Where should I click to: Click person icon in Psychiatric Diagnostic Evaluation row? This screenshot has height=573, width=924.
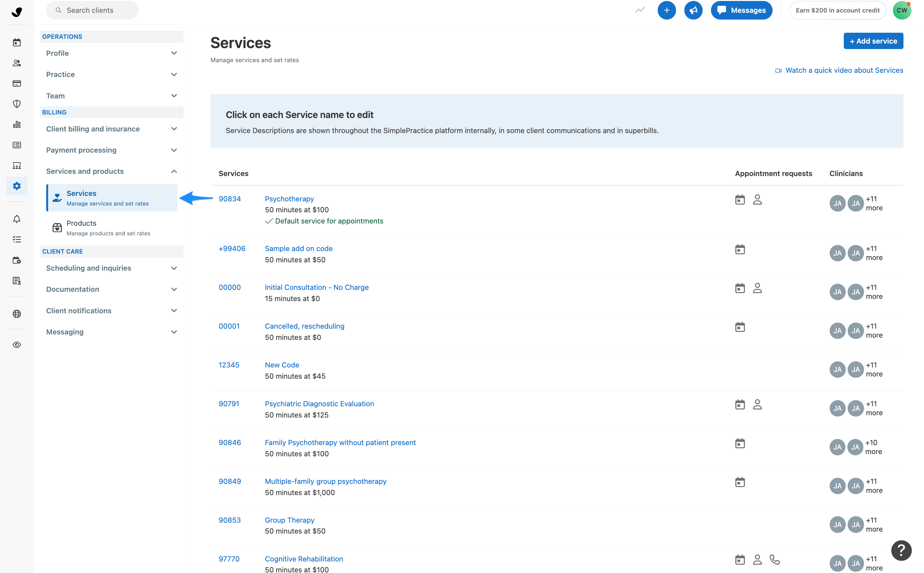[757, 404]
